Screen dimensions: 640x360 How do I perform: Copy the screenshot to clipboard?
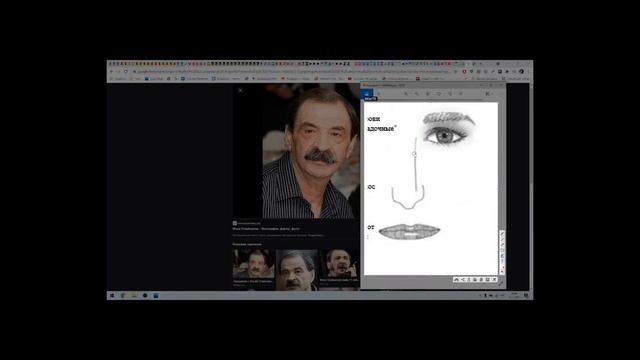(x=481, y=280)
